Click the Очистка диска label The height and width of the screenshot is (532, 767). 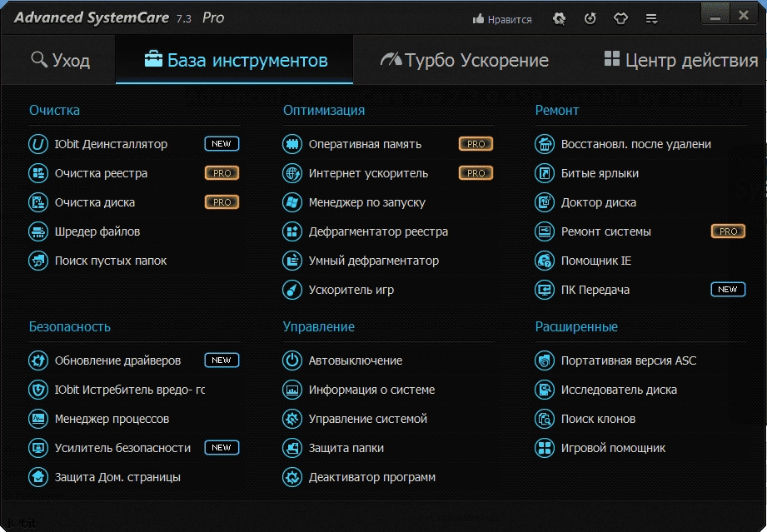[x=95, y=202]
